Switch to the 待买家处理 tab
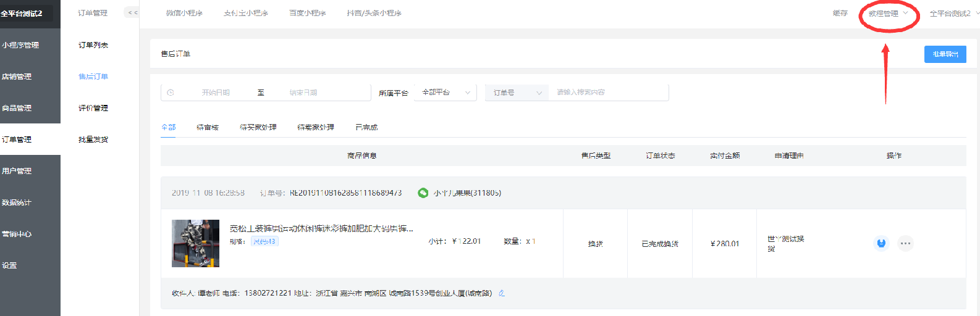Screen dimensions: 980x316 click(258, 127)
